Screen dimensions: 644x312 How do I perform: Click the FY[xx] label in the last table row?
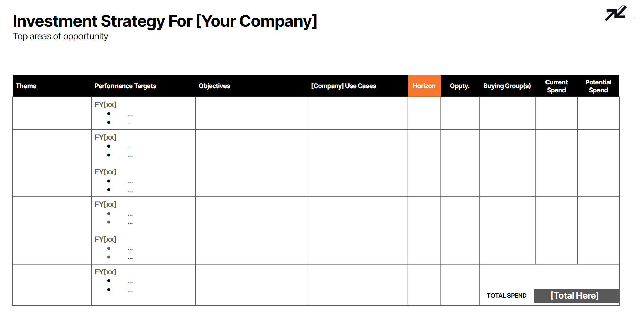point(105,272)
